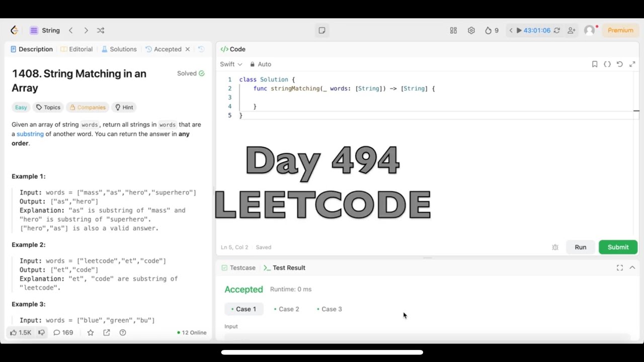Image resolution: width=644 pixels, height=362 pixels.
Task: Select Case 3
Action: 329,309
